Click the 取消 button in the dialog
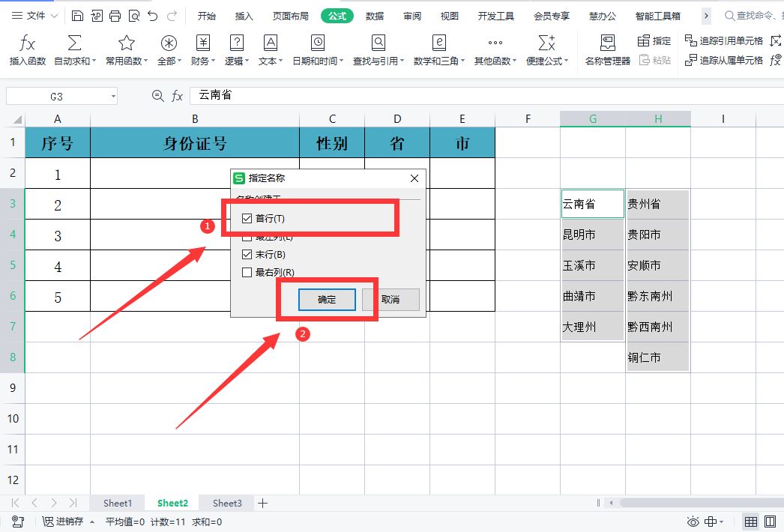The image size is (784, 532). click(x=391, y=300)
